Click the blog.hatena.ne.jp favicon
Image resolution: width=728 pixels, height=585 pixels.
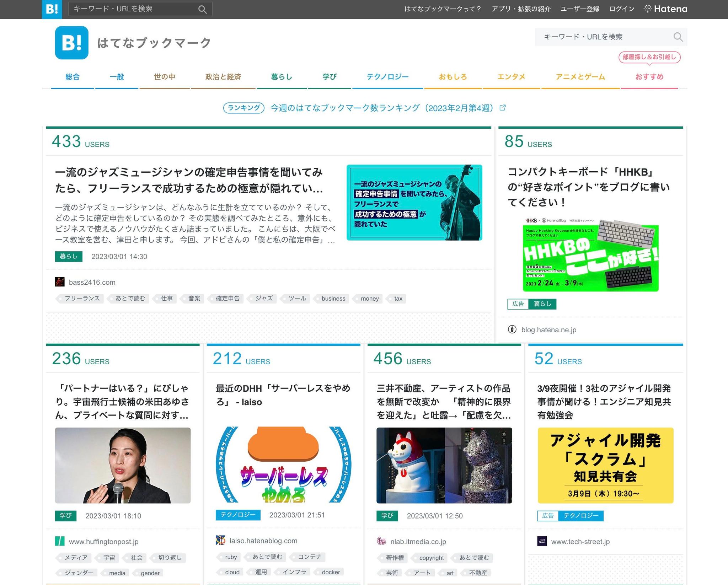[512, 329]
